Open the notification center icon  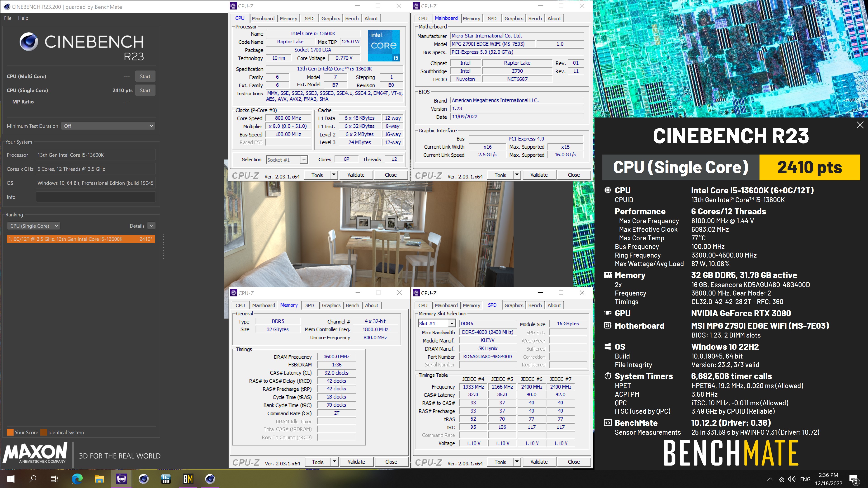click(854, 479)
